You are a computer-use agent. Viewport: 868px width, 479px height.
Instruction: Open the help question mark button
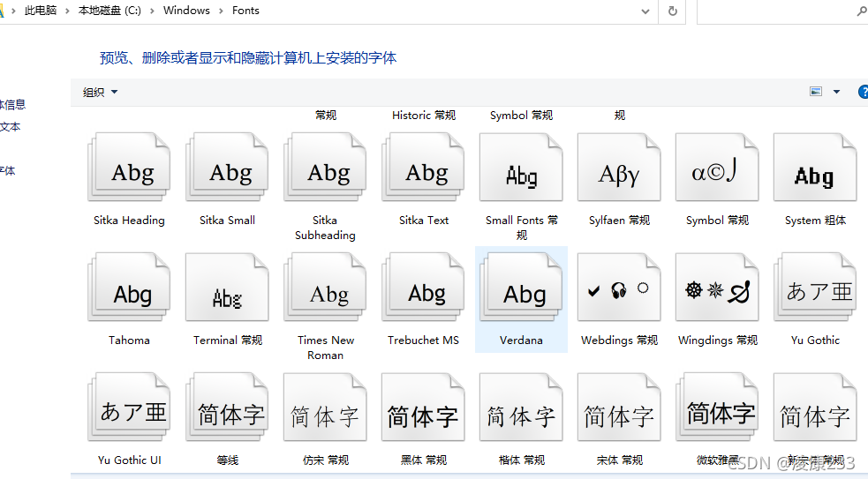point(863,92)
